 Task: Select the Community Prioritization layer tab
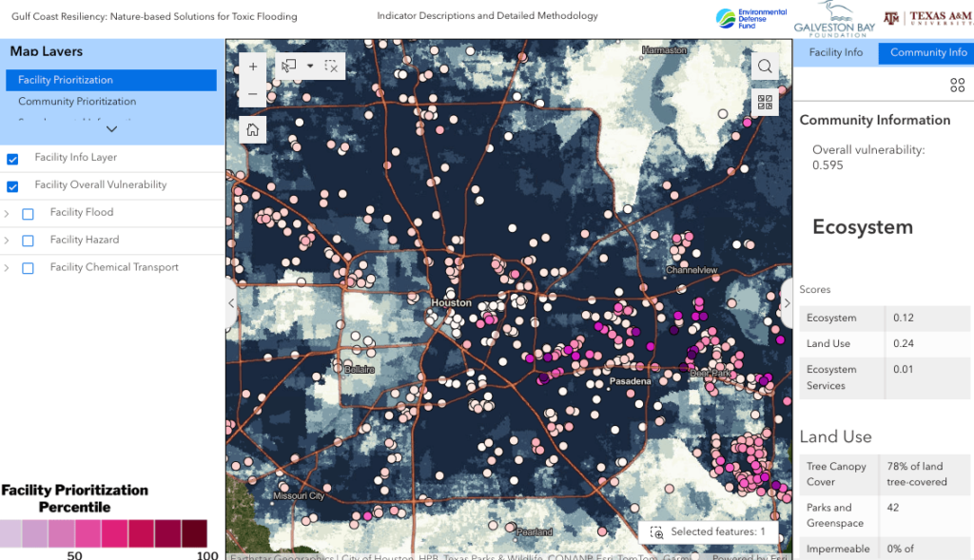tap(76, 101)
